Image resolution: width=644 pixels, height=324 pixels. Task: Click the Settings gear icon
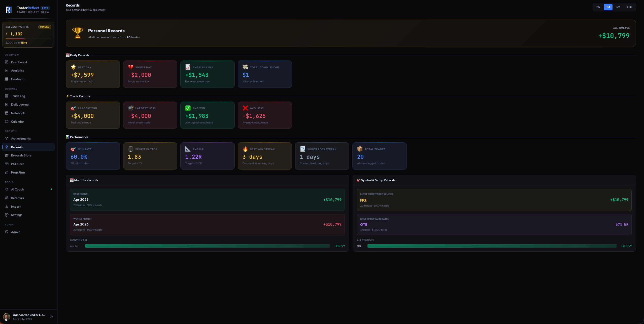[7, 215]
